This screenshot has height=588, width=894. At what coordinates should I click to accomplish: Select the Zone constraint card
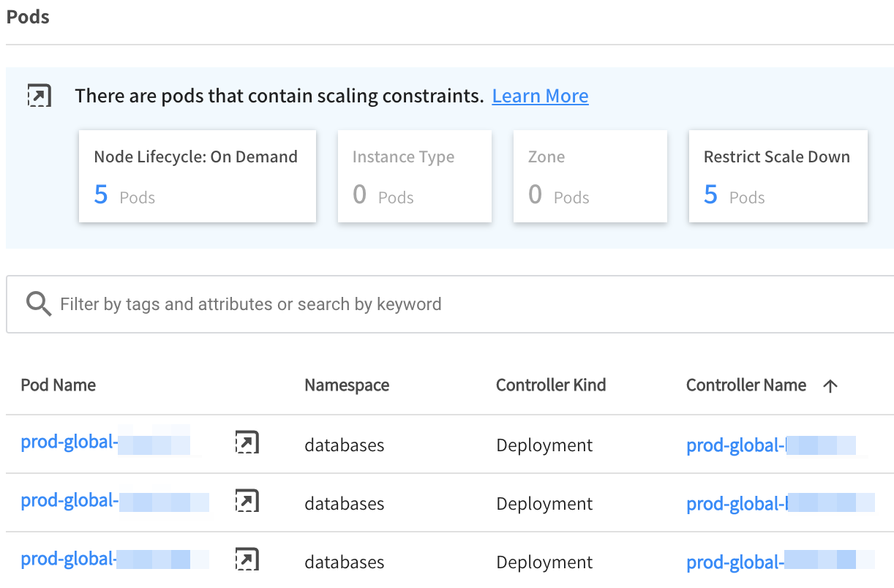(590, 176)
